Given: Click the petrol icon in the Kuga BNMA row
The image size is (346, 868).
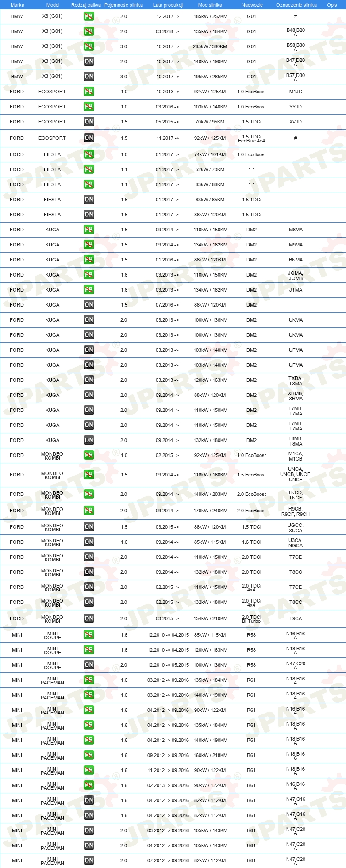Looking at the screenshot, I should [89, 260].
